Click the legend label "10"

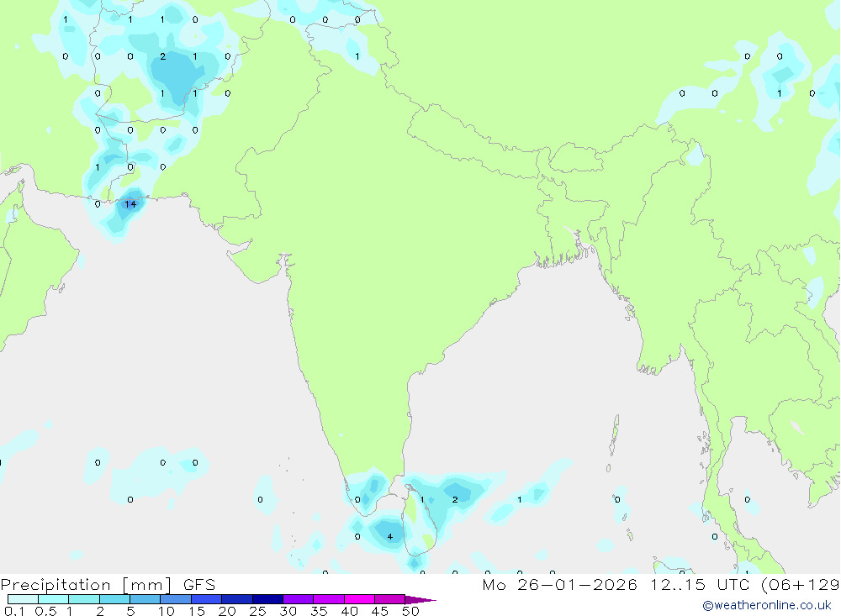(x=167, y=611)
